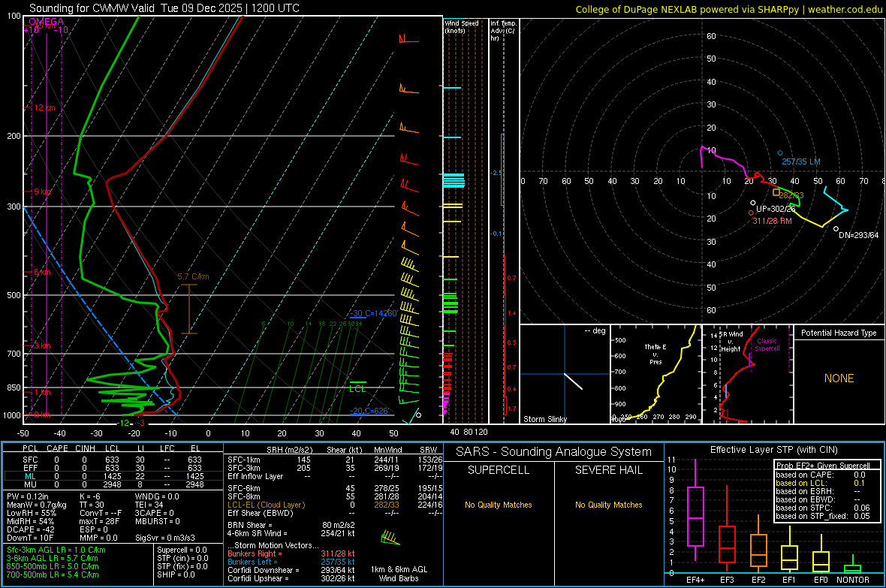Click the DN=293/64 Corfidi label

tap(859, 235)
